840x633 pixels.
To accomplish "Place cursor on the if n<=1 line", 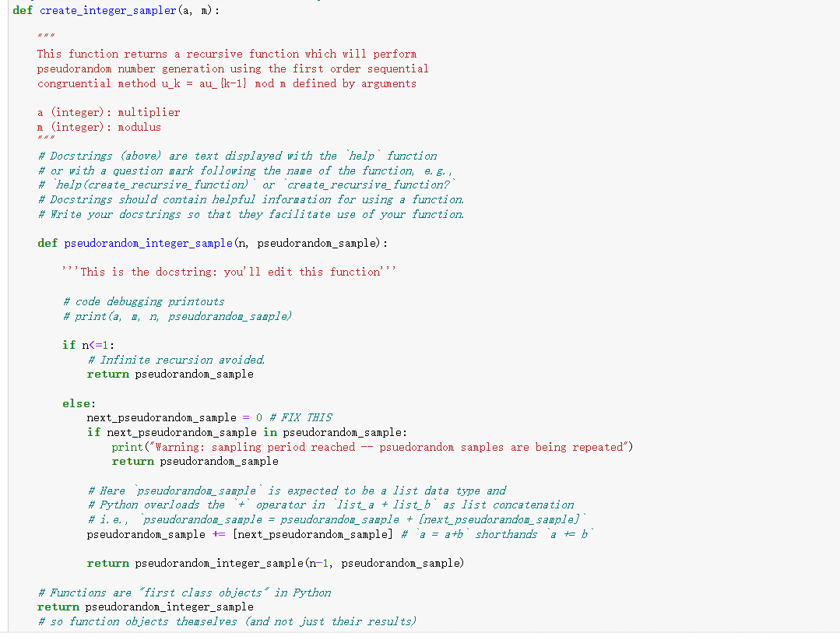I will point(86,344).
